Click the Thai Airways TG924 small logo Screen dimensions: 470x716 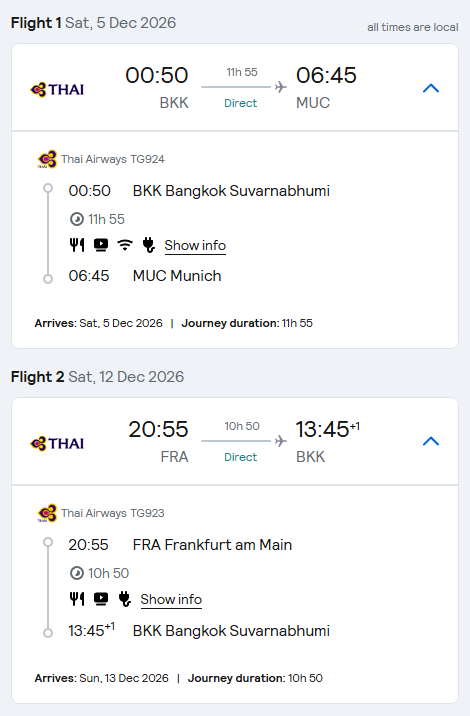click(47, 159)
